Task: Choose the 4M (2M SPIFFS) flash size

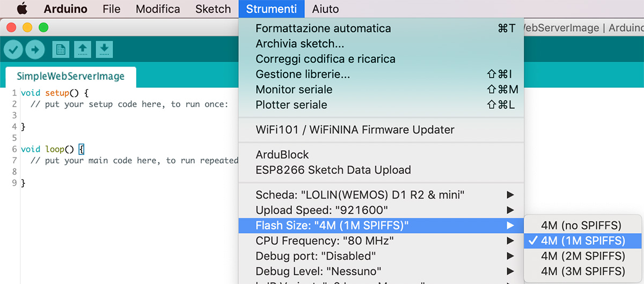Action: (582, 256)
